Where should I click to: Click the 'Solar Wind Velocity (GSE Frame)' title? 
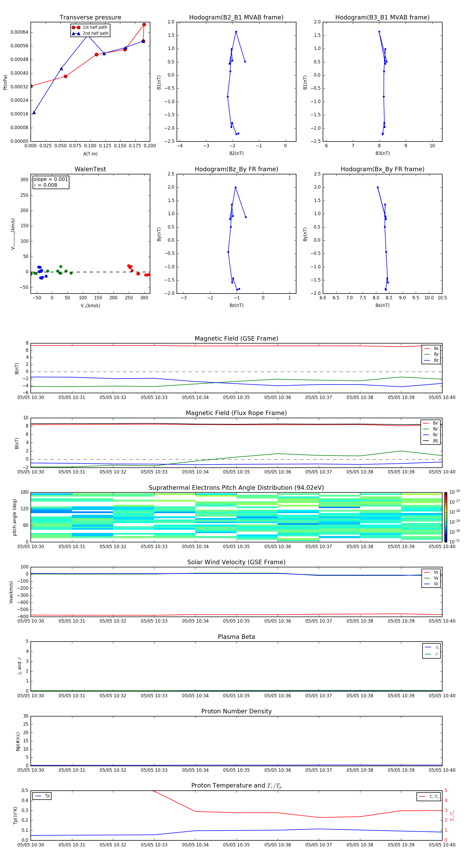coord(236,562)
